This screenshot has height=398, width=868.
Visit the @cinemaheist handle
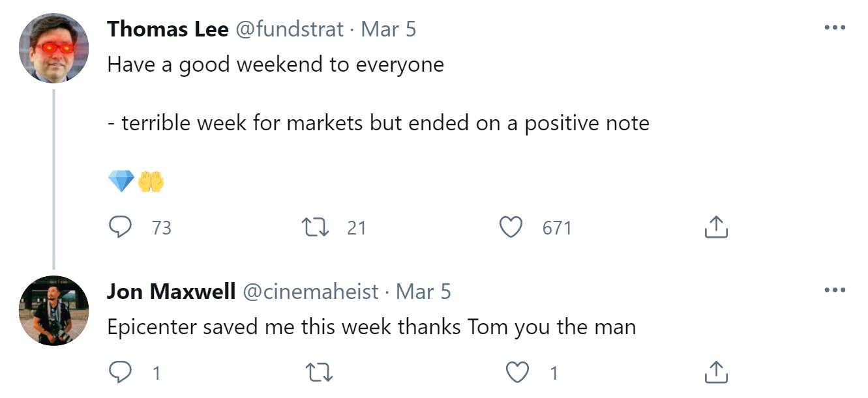(310, 291)
